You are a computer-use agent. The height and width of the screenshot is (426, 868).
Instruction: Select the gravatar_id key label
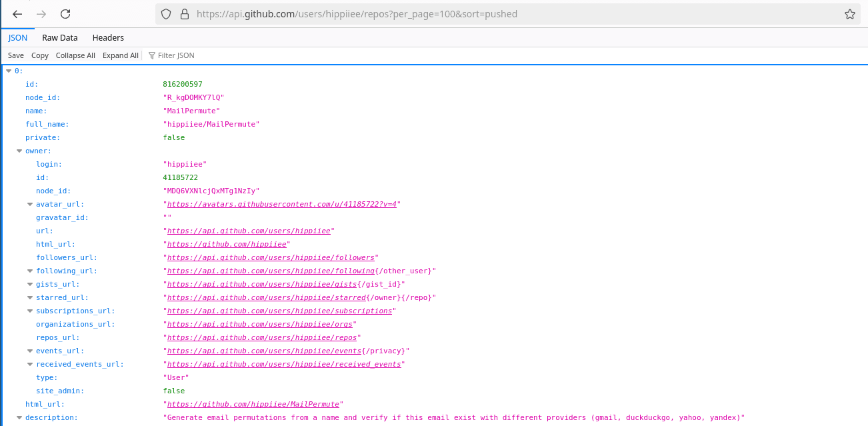click(62, 217)
